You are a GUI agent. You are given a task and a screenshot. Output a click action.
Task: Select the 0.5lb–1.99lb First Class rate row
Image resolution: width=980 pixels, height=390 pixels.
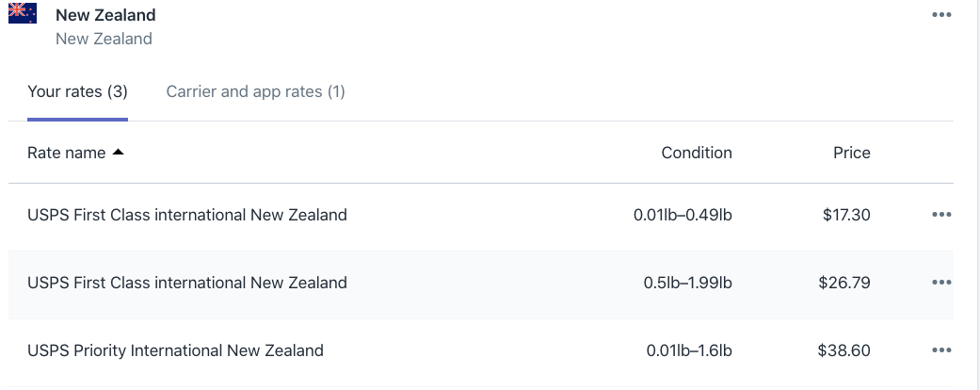[481, 283]
